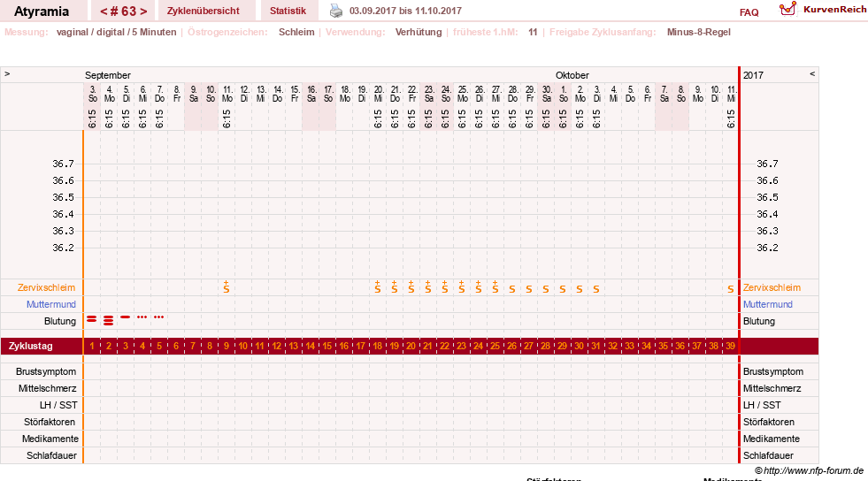The width and height of the screenshot is (868, 481).
Task: Open the KurvenReich logo link
Action: coord(823,10)
